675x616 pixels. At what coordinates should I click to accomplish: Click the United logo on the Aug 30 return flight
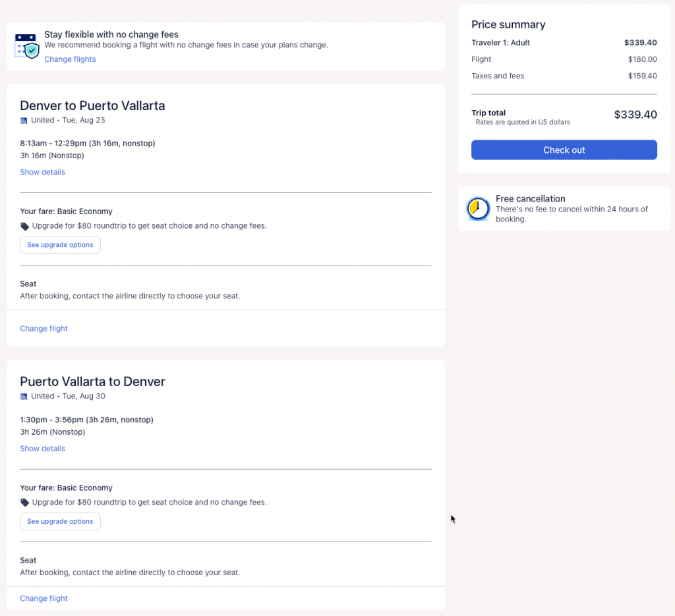point(24,397)
